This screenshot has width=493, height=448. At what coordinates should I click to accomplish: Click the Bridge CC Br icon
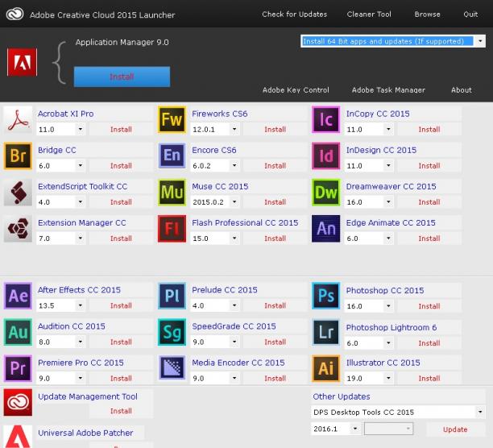[18, 156]
